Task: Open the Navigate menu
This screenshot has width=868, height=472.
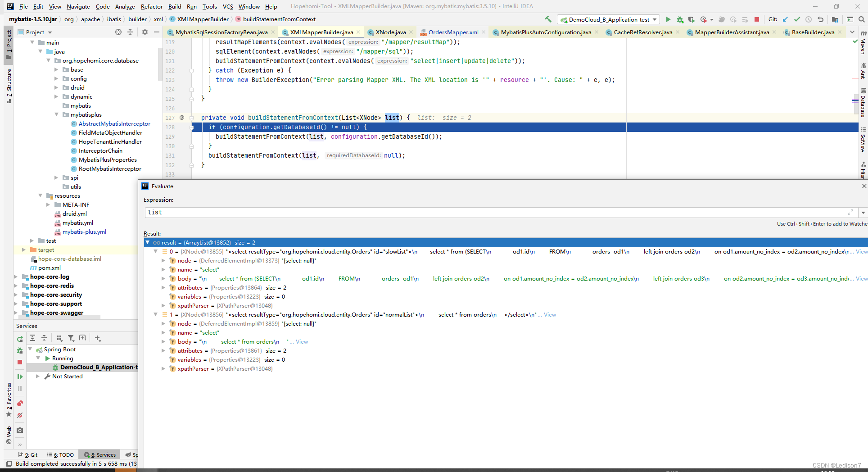Action: (x=78, y=6)
